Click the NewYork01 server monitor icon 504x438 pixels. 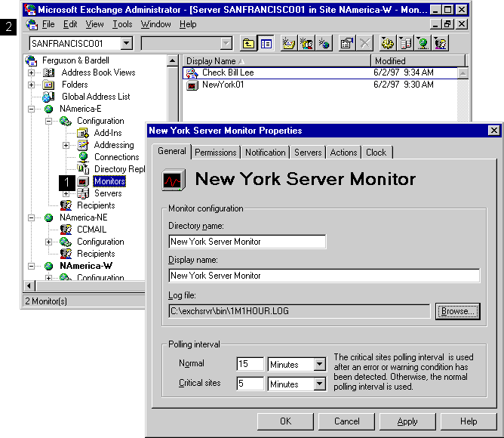coord(192,85)
